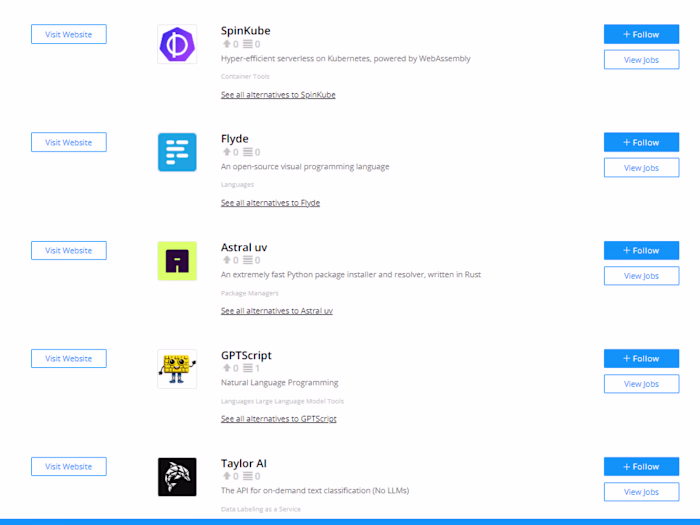Visit Website for SpinKube
This screenshot has height=525, width=700.
[69, 34]
